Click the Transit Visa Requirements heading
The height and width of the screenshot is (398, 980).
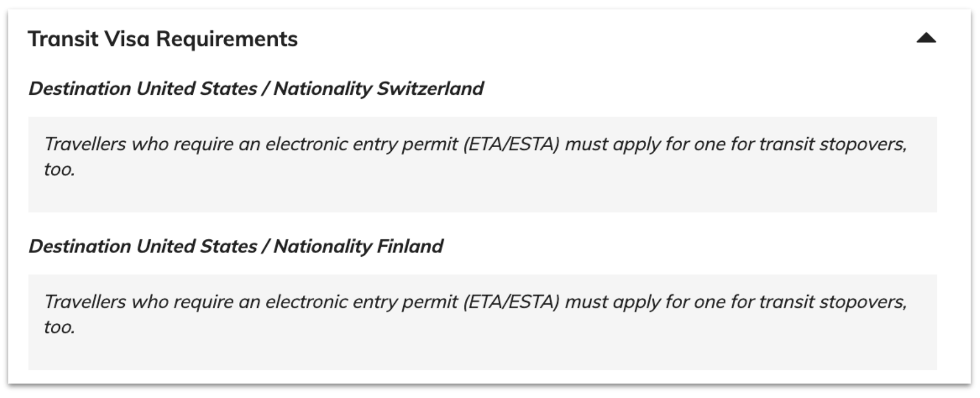(x=163, y=39)
